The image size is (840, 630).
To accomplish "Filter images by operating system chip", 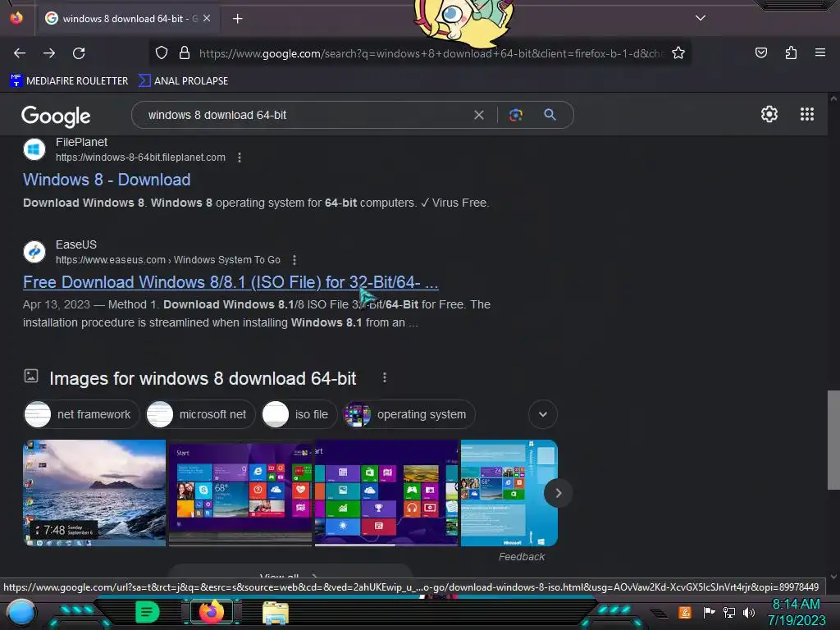I will 409,414.
